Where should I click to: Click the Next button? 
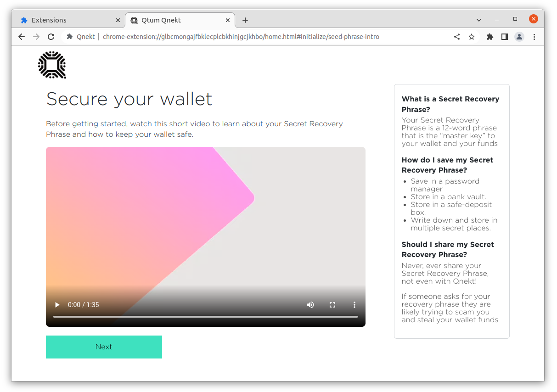pyautogui.click(x=104, y=347)
